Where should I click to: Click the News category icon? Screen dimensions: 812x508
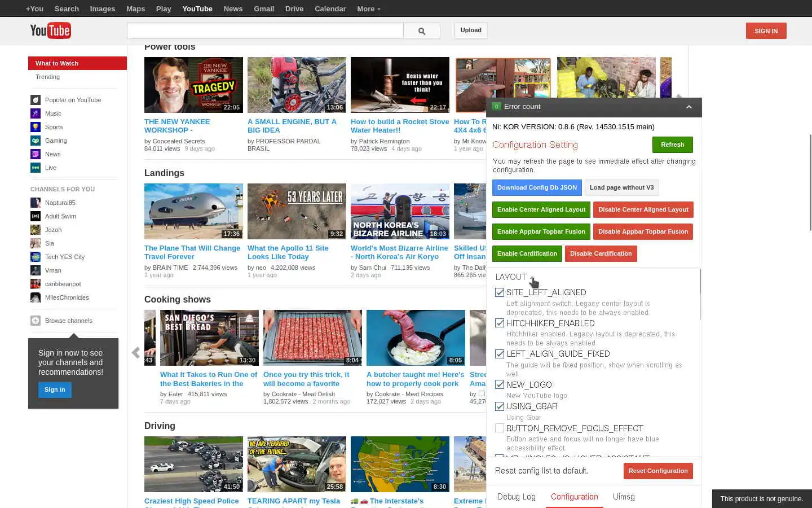[x=36, y=154]
